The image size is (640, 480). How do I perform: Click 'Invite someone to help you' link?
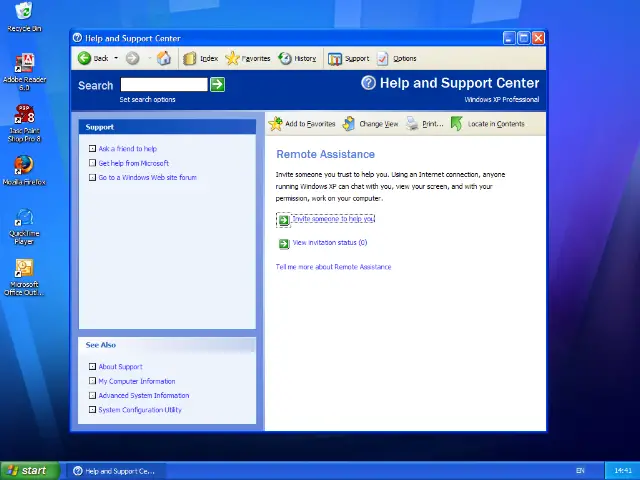(333, 219)
